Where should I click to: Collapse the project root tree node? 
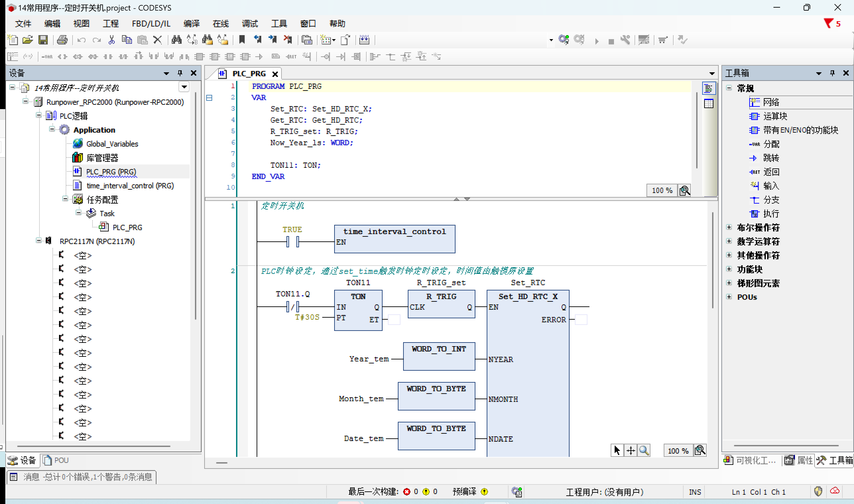(x=12, y=87)
